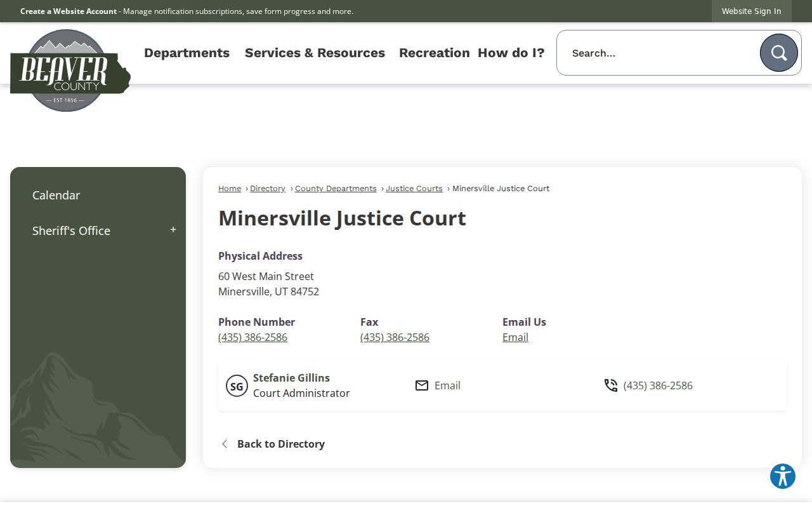Screen dimensions: 812x508
Task: Click the Minersville Justice Court heading
Action: (342, 218)
